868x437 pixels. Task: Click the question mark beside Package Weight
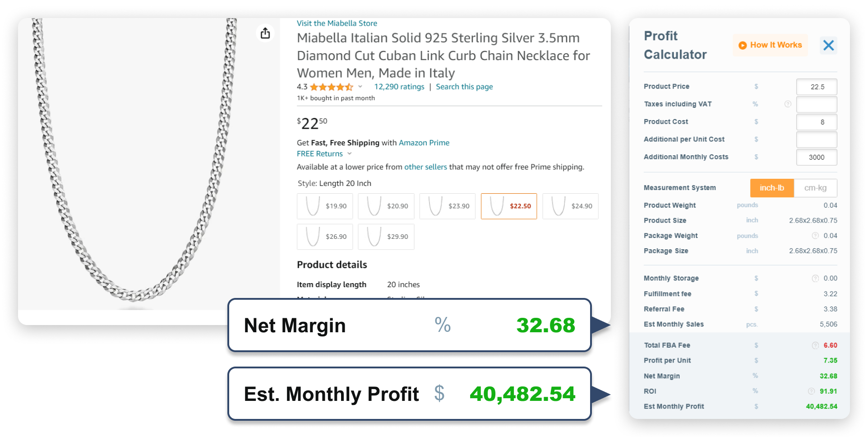(x=815, y=235)
